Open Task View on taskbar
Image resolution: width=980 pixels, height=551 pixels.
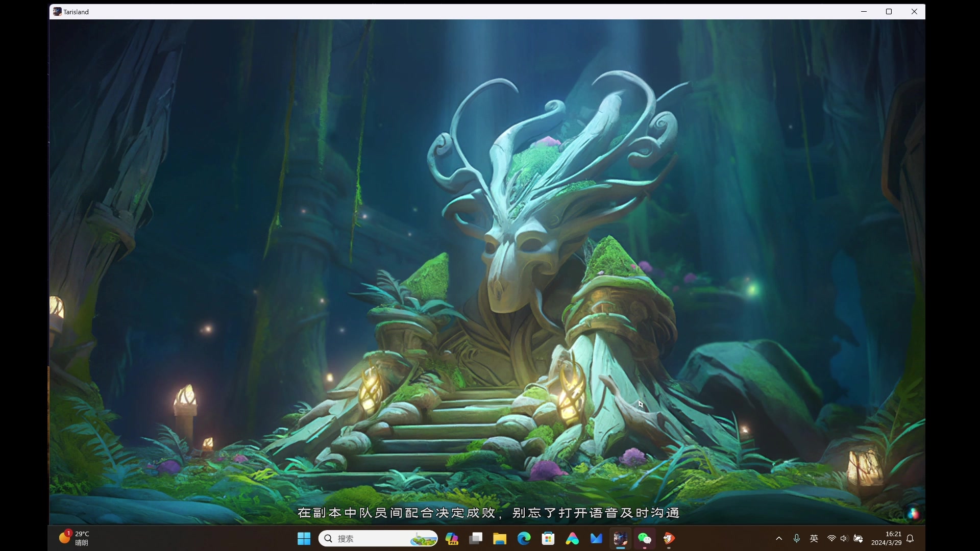[476, 538]
